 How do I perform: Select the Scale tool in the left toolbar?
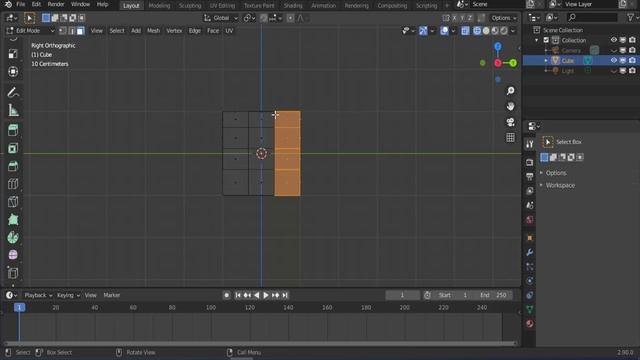13,54
